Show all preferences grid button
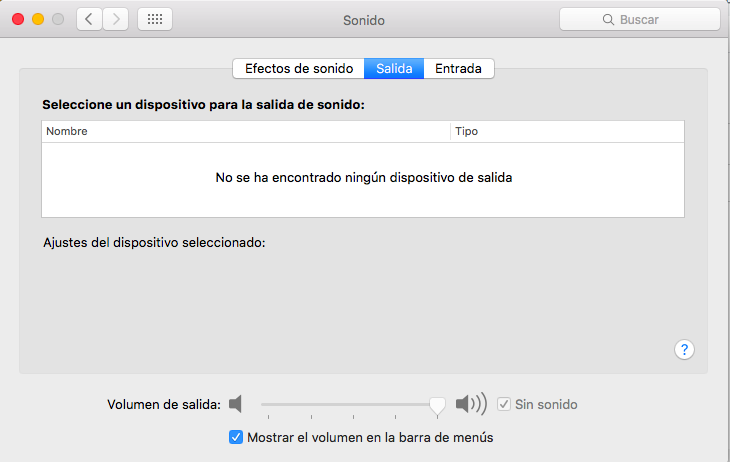 point(154,19)
